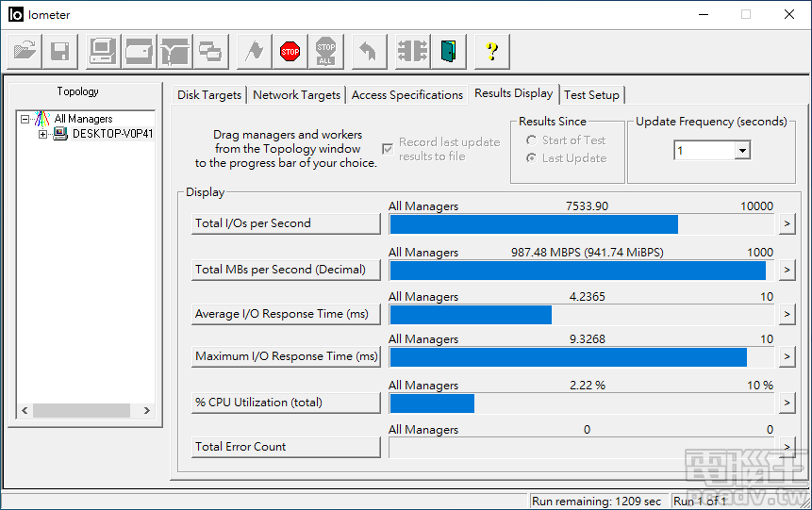This screenshot has width=812, height=510.
Task: Click the CPU Utilization progress bar
Action: 582,403
